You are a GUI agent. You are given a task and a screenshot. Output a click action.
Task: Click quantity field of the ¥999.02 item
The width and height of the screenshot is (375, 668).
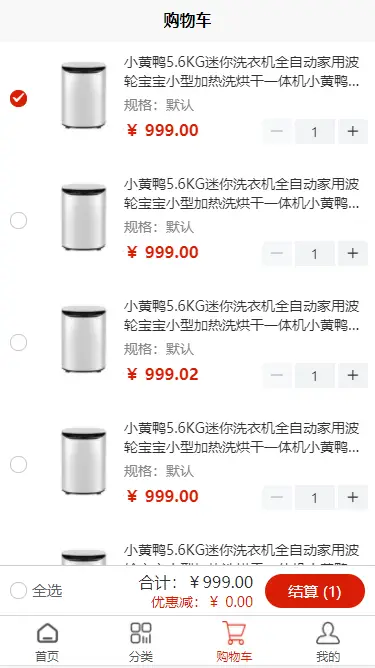coord(315,375)
